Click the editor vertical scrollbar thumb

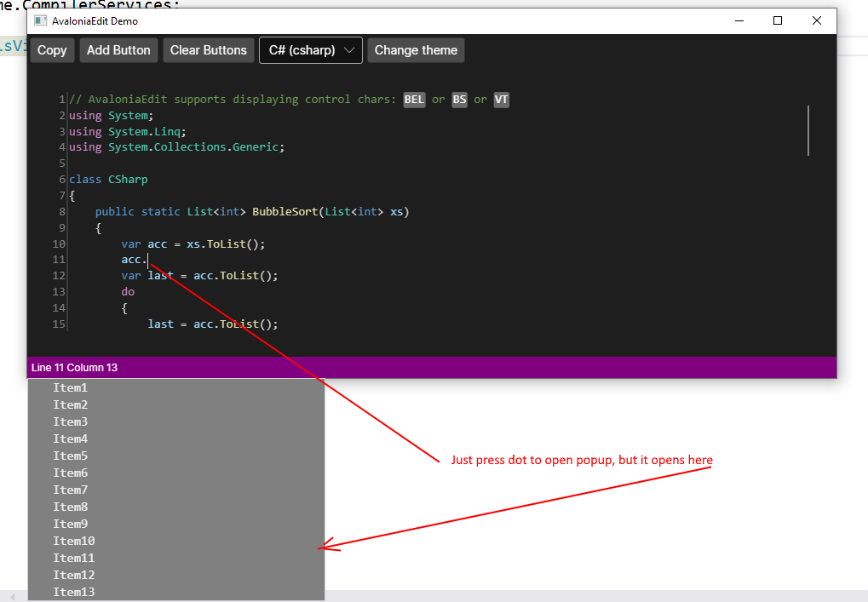pos(808,130)
